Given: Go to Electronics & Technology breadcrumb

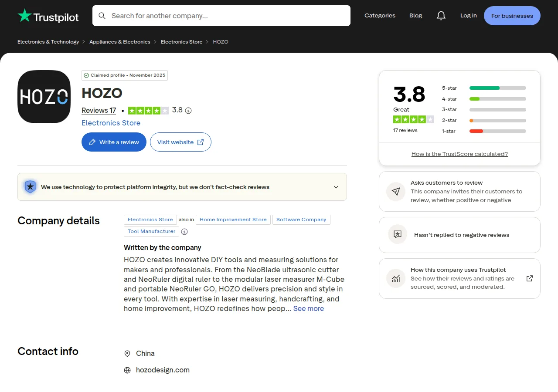Looking at the screenshot, I should click(x=48, y=42).
